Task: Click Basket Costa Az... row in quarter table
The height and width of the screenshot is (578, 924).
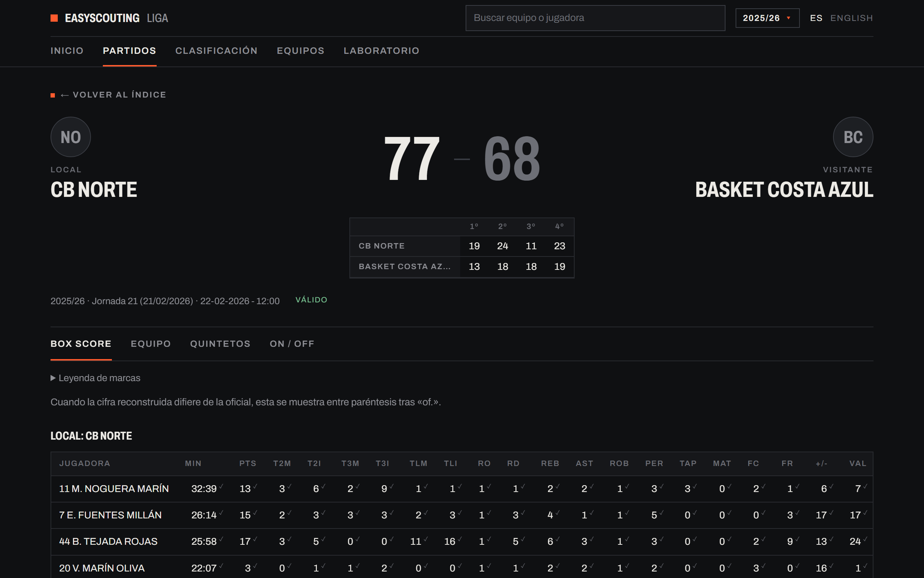Action: pos(462,267)
